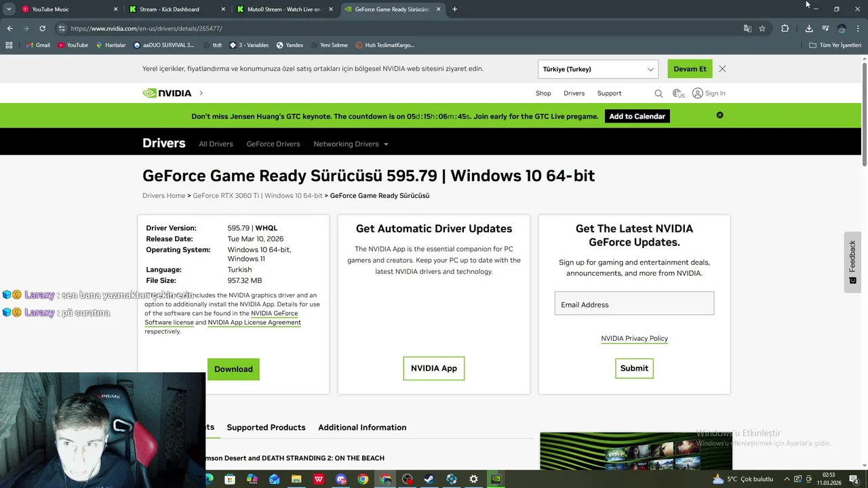Image resolution: width=868 pixels, height=488 pixels.
Task: Open the apps grid icon in bookmarks bar
Action: point(9,45)
